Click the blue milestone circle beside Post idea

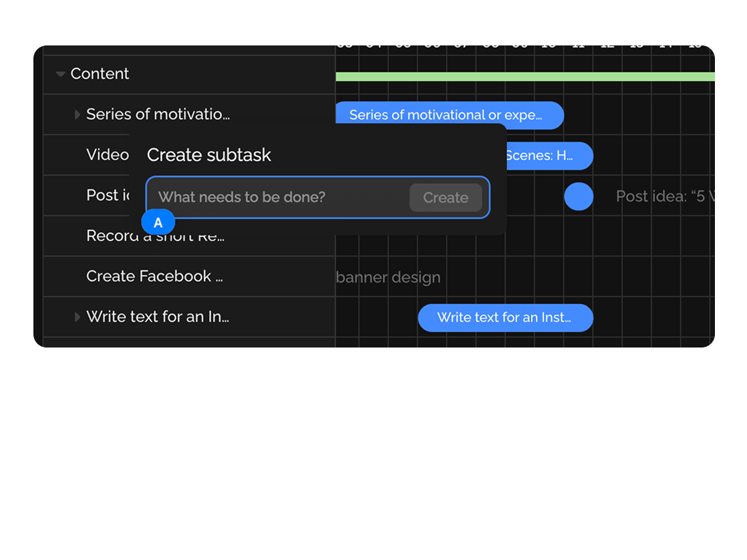(579, 196)
